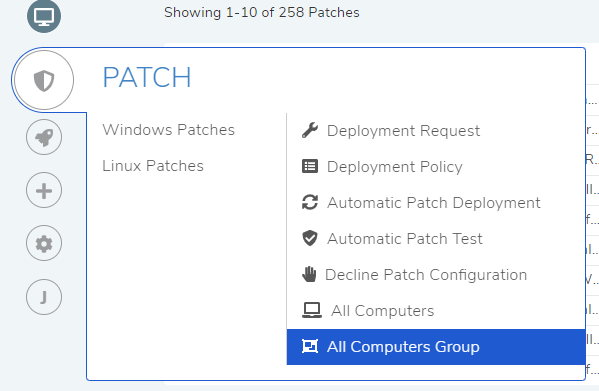Select Deployment Request menu entry
Screen dimensions: 599x391
[403, 131]
